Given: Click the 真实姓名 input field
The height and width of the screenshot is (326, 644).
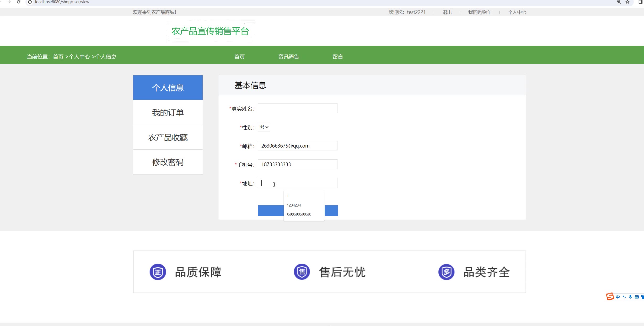Looking at the screenshot, I should [x=297, y=108].
